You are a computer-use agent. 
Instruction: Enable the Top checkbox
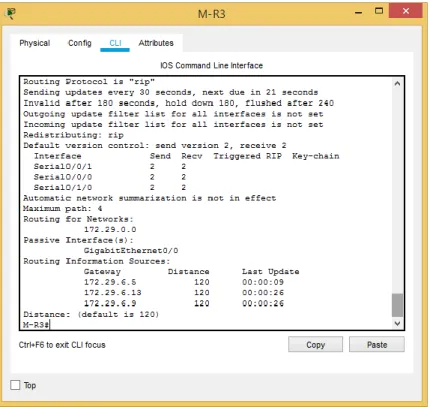click(x=15, y=385)
